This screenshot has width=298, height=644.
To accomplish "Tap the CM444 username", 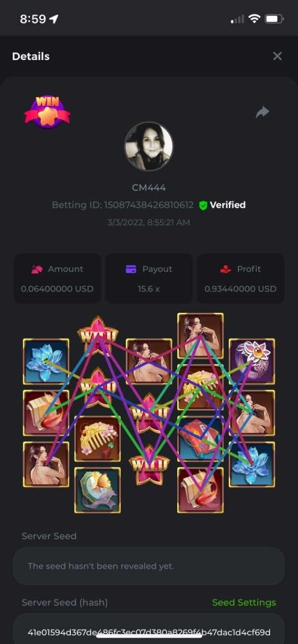I will 149,187.
